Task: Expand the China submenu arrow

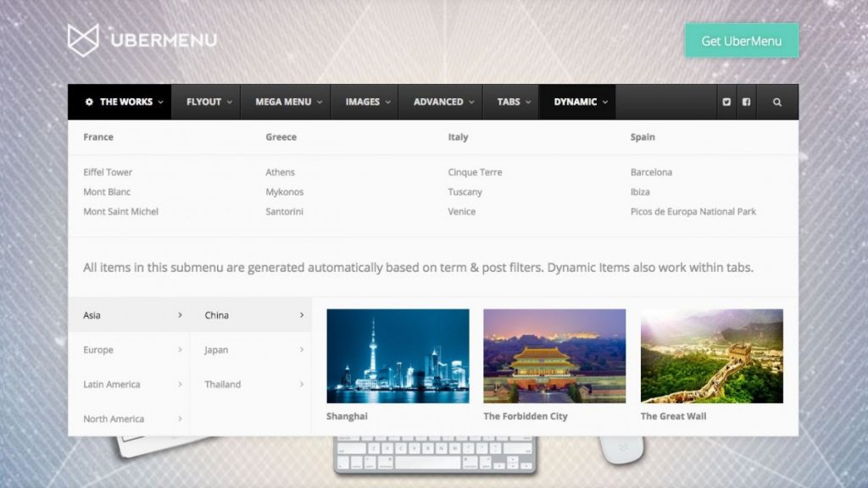Action: [x=303, y=315]
